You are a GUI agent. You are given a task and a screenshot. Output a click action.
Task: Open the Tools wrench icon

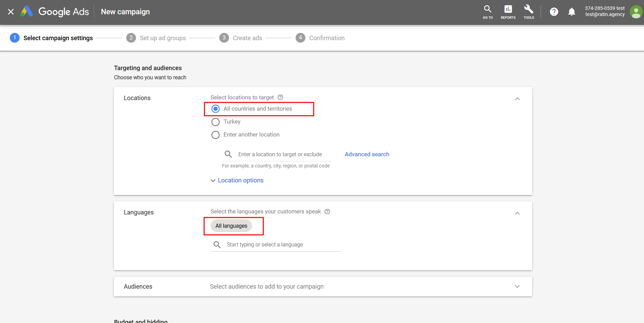pos(529,12)
